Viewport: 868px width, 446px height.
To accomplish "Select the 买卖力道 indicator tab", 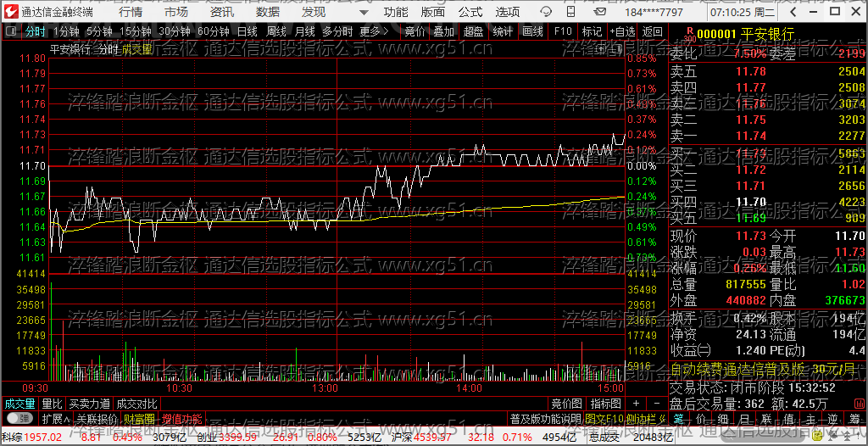I will point(90,404).
